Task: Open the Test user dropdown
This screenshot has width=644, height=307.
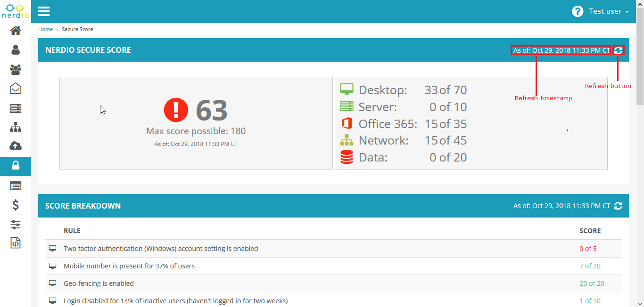Action: (609, 11)
